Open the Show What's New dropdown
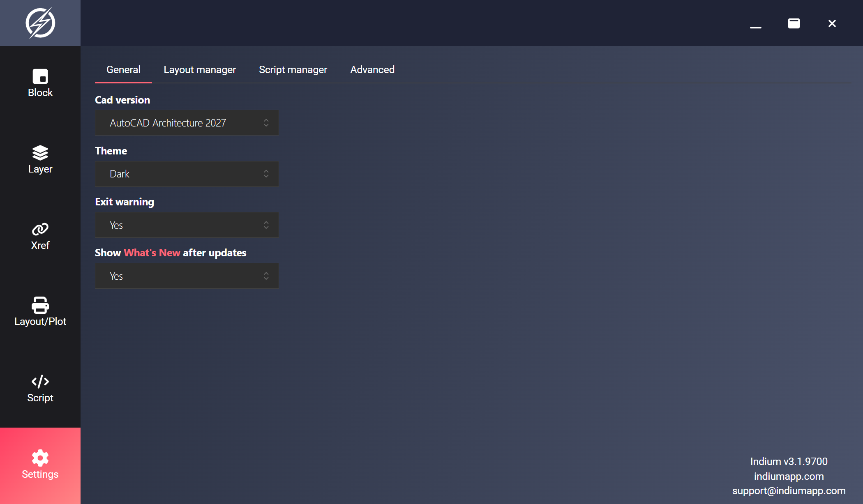The width and height of the screenshot is (863, 504). [187, 276]
